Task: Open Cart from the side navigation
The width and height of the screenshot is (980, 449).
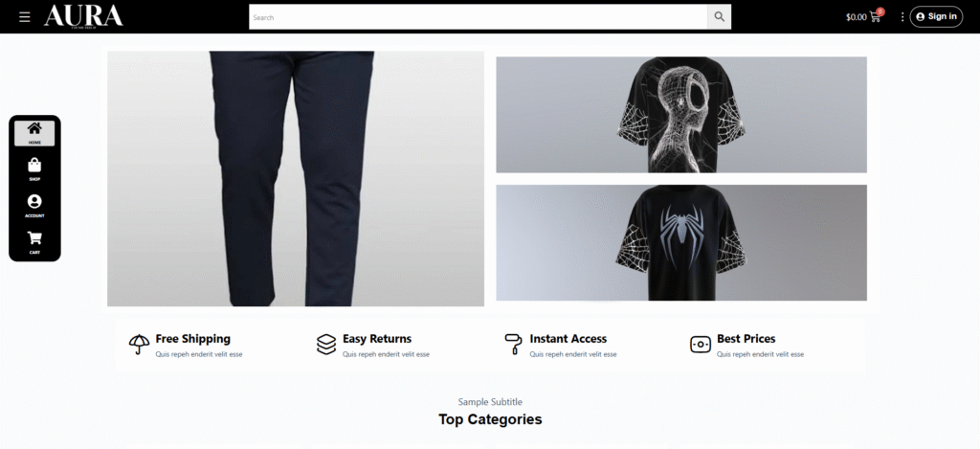Action: 34,242
